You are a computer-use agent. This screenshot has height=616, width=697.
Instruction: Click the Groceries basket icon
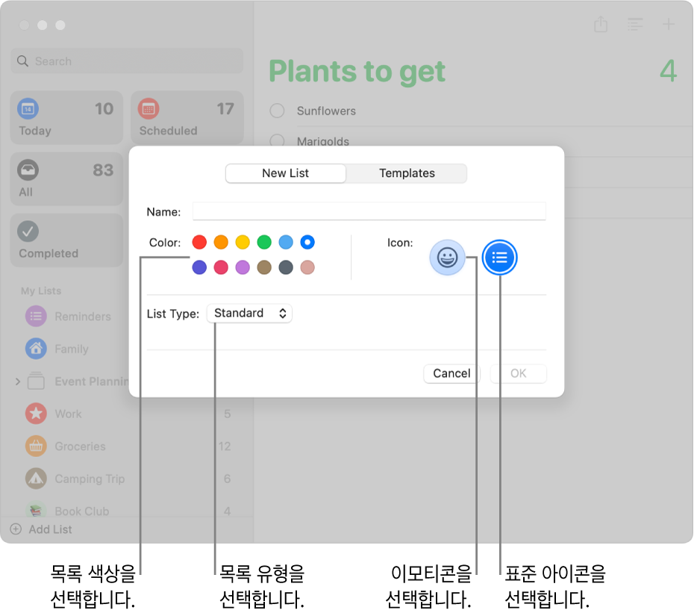pyautogui.click(x=36, y=446)
